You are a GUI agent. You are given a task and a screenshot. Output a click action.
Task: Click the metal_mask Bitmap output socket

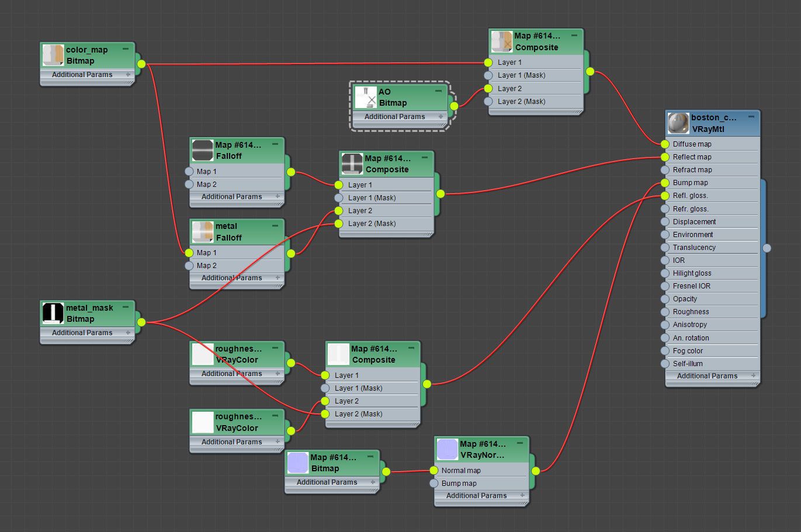[x=141, y=322]
